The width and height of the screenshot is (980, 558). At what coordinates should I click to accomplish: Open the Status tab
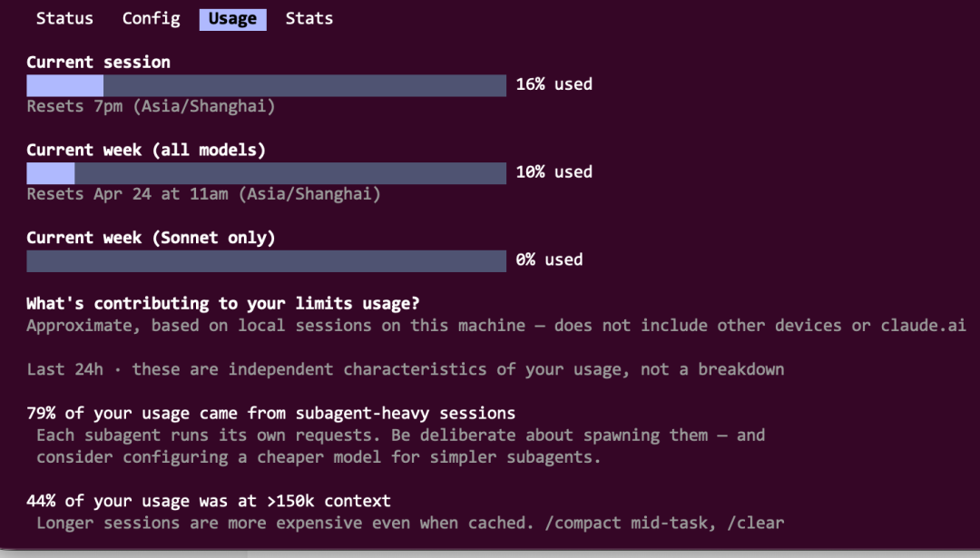click(64, 18)
